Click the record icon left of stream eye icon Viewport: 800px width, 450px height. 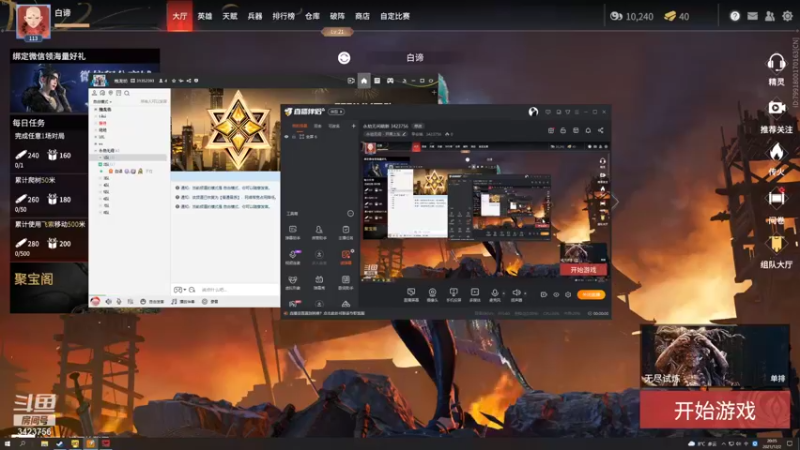point(543,294)
